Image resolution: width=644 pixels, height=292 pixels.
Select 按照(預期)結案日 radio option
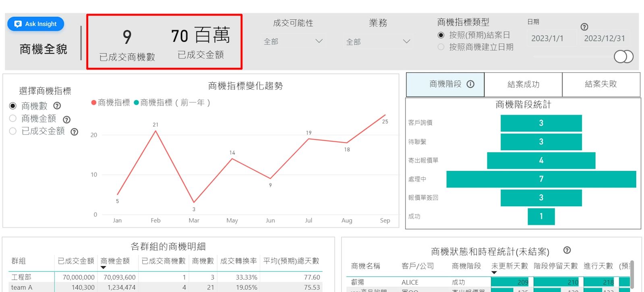point(441,35)
